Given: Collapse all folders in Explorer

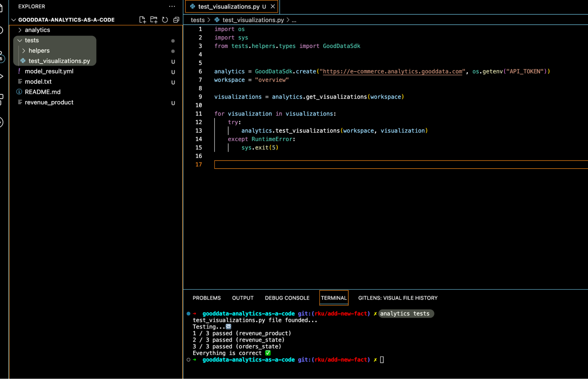Looking at the screenshot, I should pyautogui.click(x=176, y=20).
